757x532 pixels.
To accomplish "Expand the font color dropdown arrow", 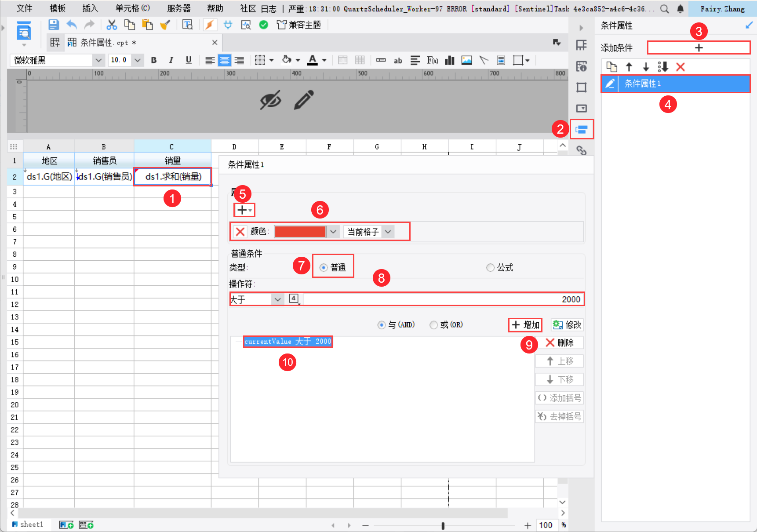I will (x=324, y=60).
